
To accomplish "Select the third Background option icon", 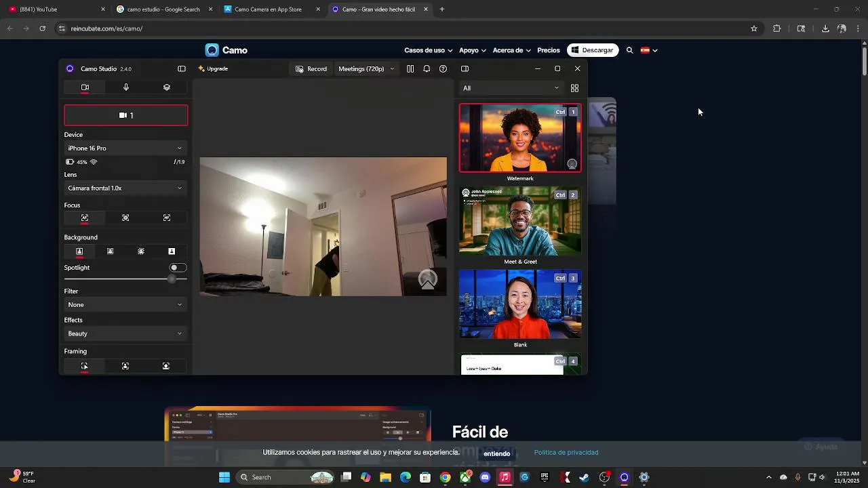I will pyautogui.click(x=141, y=251).
